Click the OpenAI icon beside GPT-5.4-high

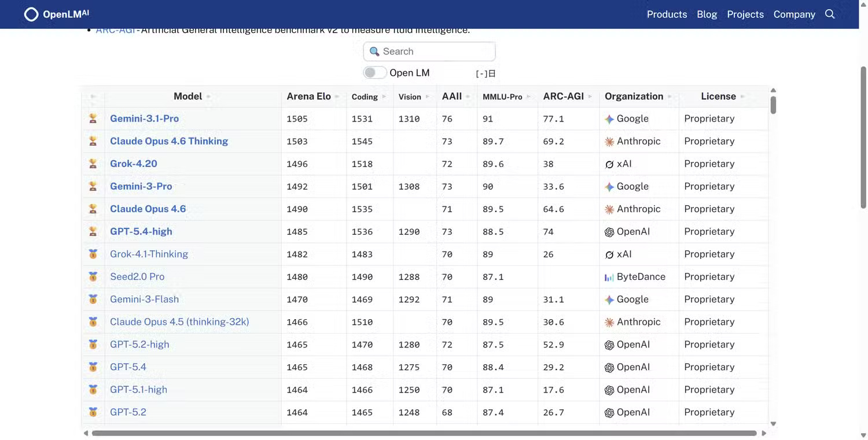click(609, 231)
